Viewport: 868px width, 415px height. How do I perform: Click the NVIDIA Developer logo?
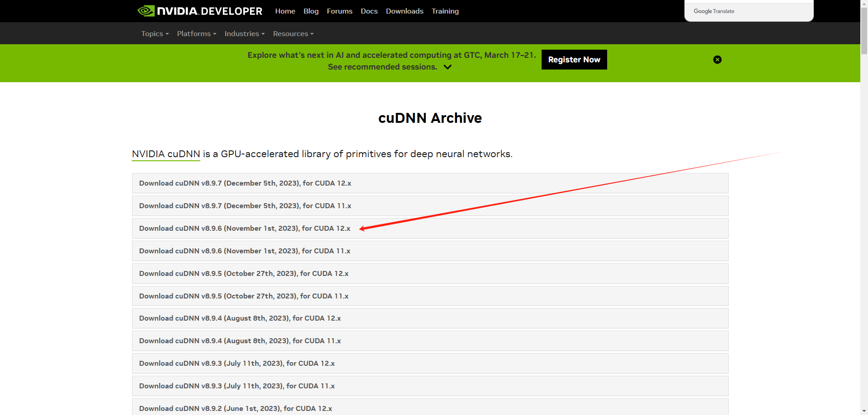point(200,11)
